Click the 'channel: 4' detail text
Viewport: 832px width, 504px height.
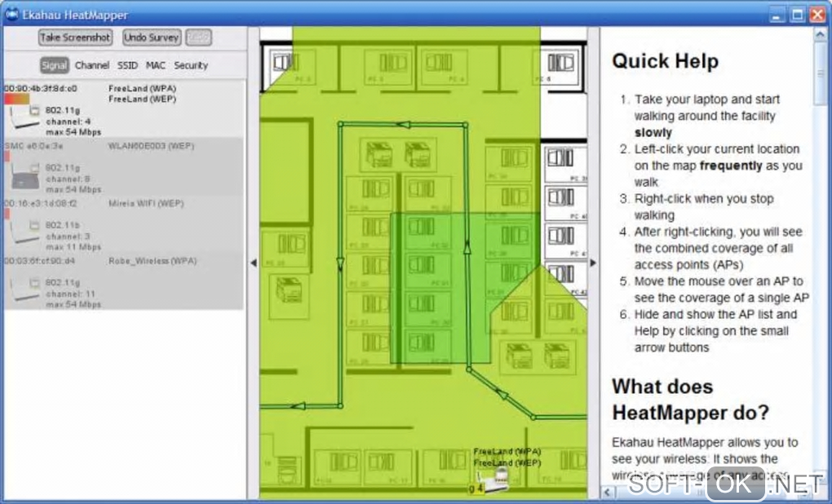point(68,122)
